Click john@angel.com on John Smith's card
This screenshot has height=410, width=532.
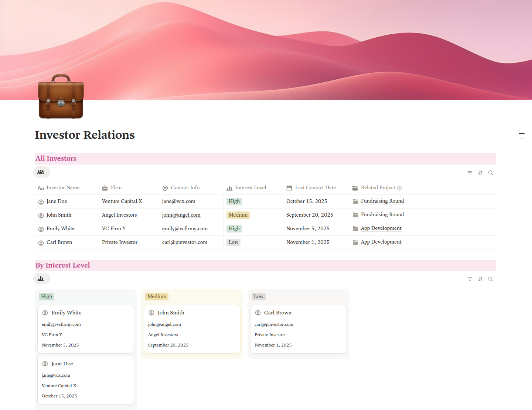click(164, 325)
